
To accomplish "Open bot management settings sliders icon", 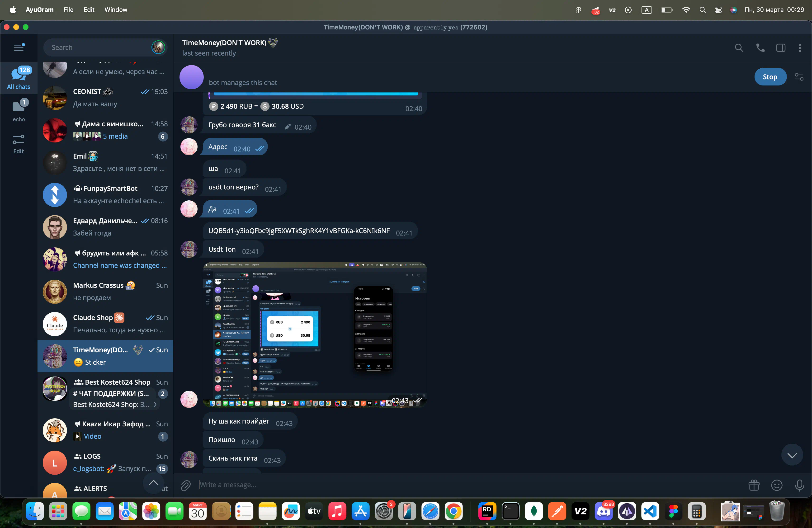I will pos(799,77).
